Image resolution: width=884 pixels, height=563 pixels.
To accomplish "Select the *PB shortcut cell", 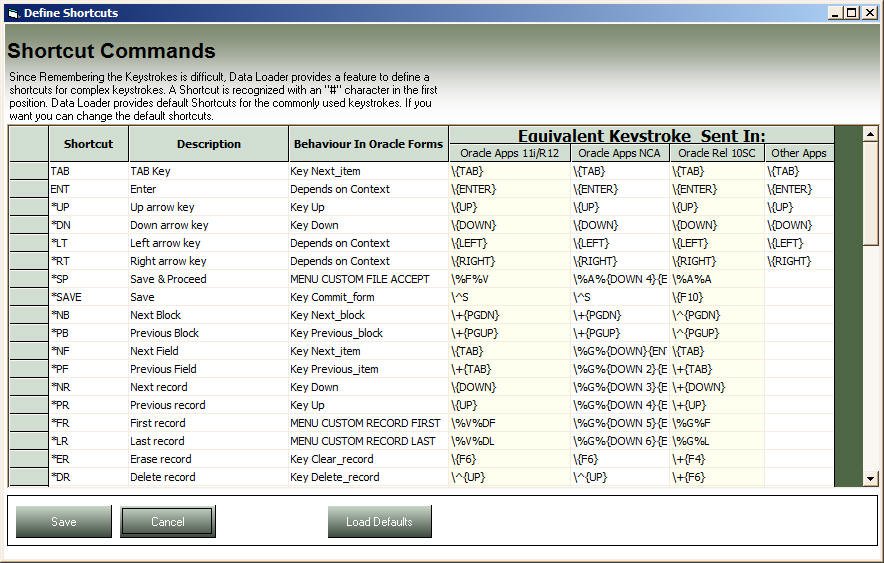I will pyautogui.click(x=89, y=334).
